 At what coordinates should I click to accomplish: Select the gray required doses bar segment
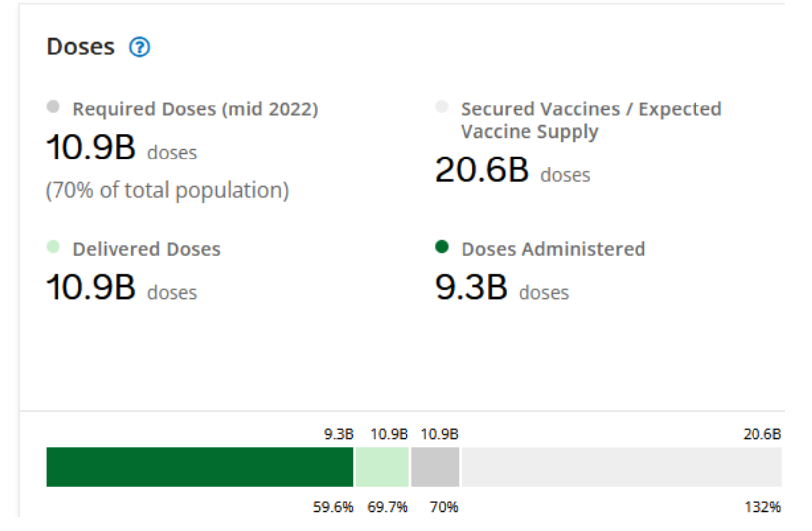[x=435, y=467]
